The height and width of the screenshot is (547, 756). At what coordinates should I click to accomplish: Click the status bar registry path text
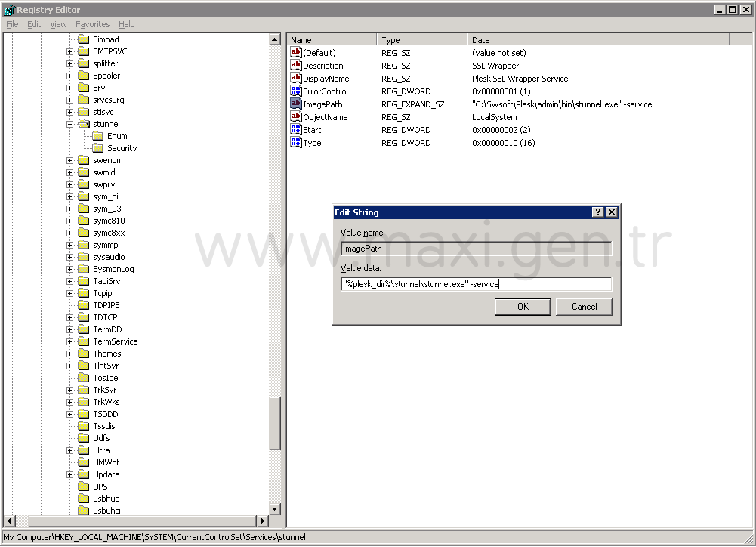[154, 537]
